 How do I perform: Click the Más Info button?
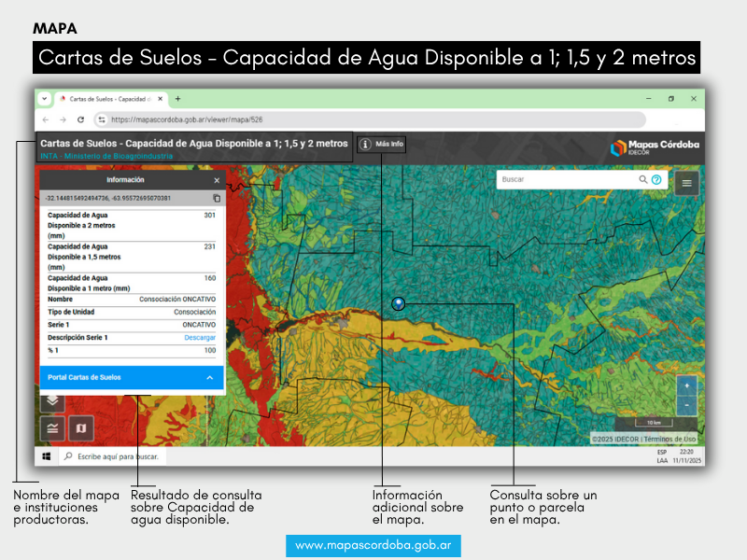coord(382,145)
